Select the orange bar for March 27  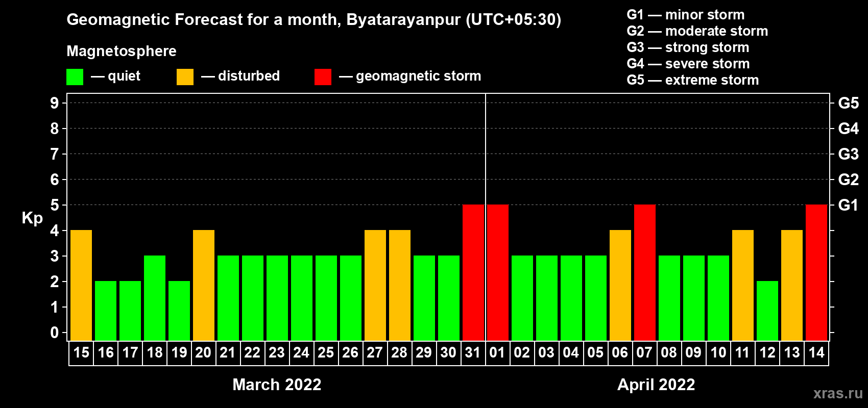click(375, 285)
